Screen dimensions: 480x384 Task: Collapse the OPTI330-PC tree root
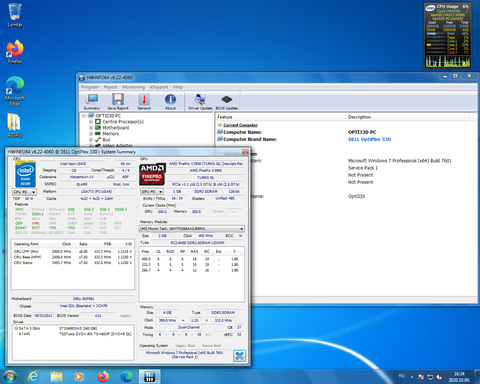click(84, 116)
